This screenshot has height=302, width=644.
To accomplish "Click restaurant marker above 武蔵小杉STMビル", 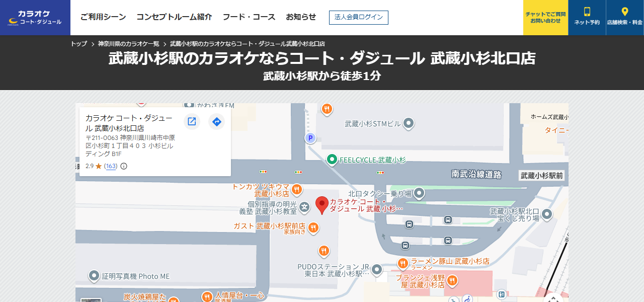I will [x=327, y=108].
